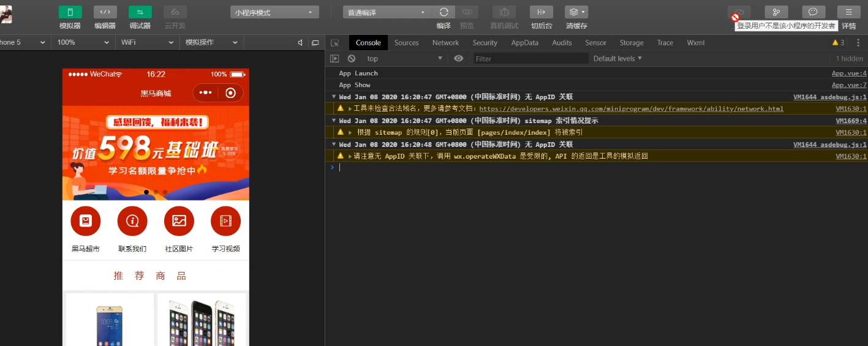Open the cloud development (云开发) button
Viewport: 868px width, 346px height.
[175, 12]
